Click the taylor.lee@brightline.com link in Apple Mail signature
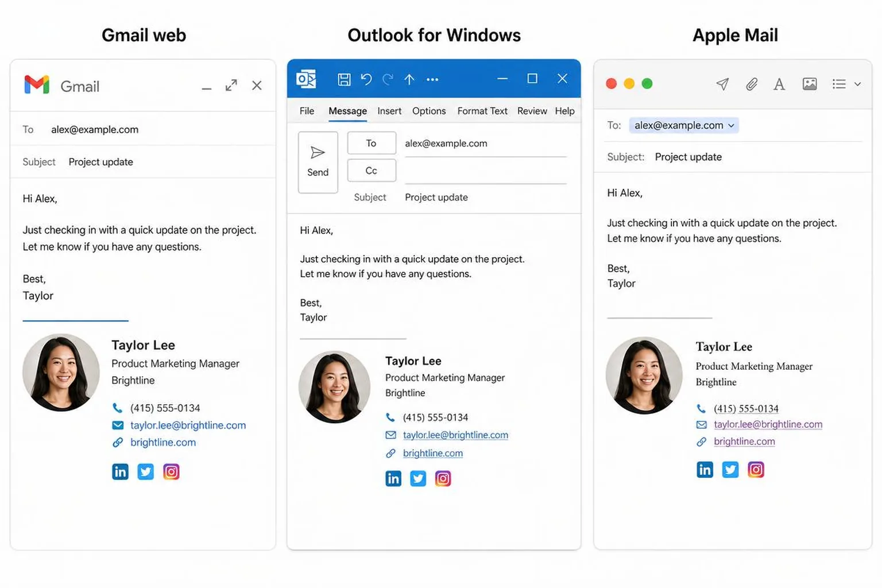The width and height of the screenshot is (882, 588). tap(768, 424)
